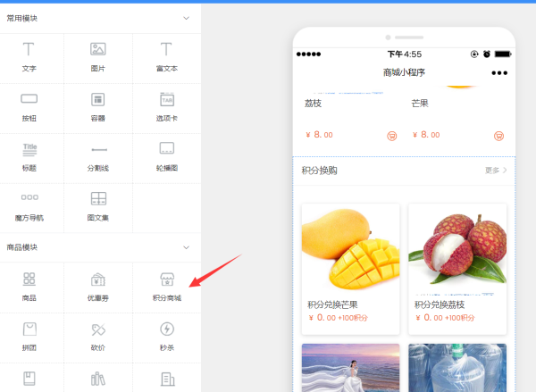Image resolution: width=536 pixels, height=392 pixels.
Task: Add the 按钮 button module
Action: [29, 107]
